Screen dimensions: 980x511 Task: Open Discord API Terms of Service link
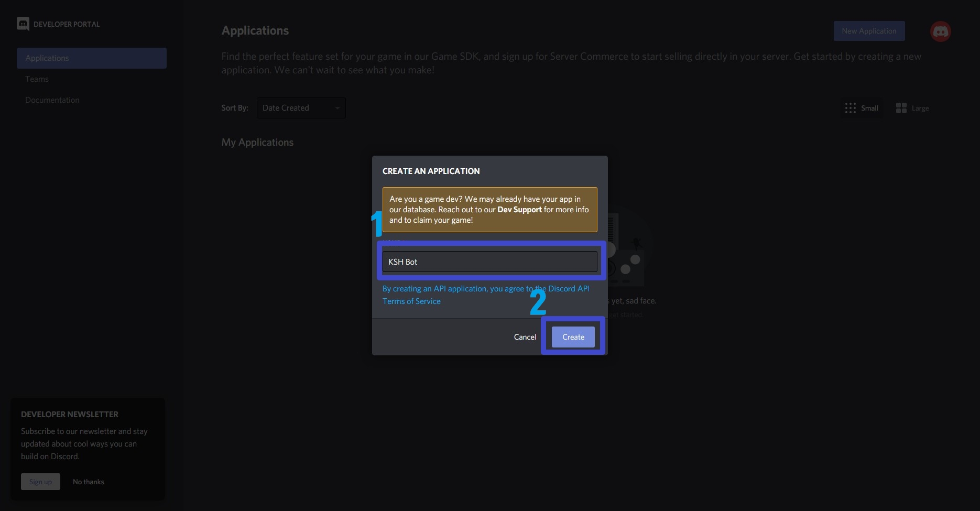coord(486,295)
